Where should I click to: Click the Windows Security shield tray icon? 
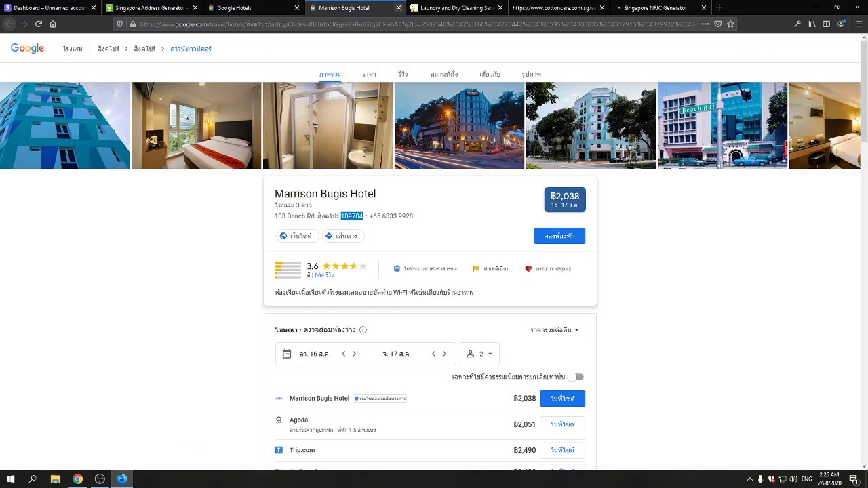click(x=771, y=479)
